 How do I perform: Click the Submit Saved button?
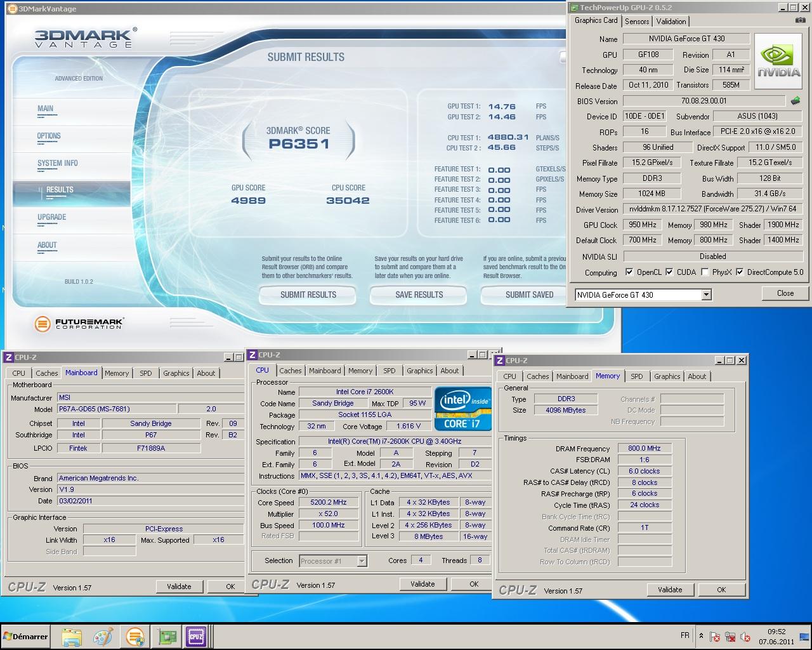click(524, 295)
